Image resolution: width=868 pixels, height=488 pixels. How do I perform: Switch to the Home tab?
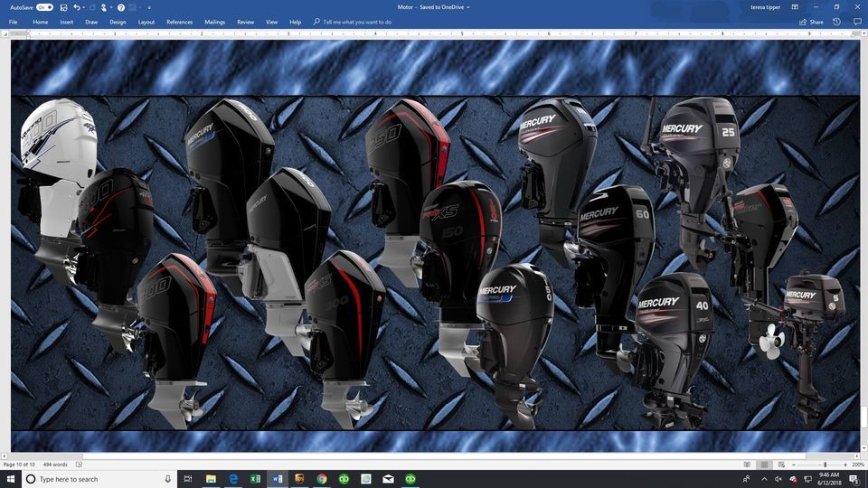[x=41, y=22]
